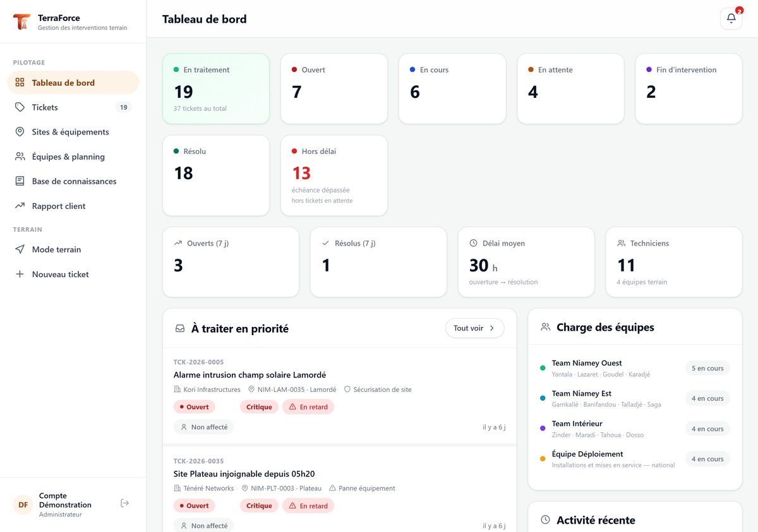Click the people icon in Techniciens card
The image size is (758, 532).
click(621, 243)
